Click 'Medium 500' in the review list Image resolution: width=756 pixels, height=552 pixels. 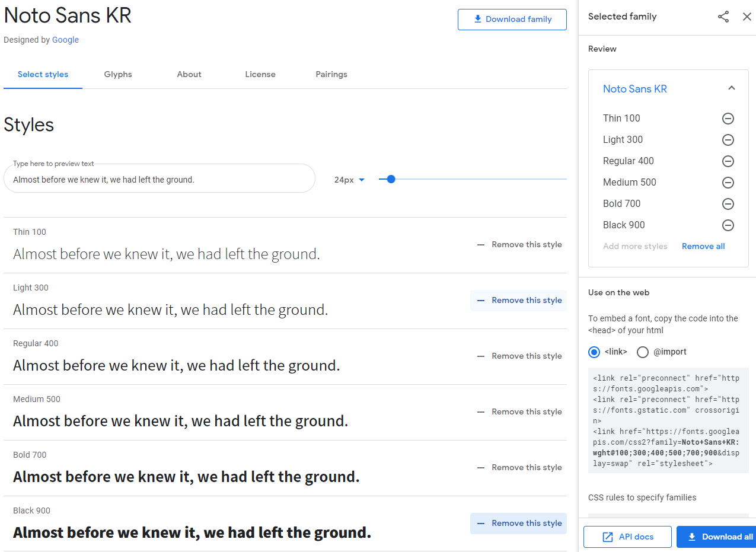pyautogui.click(x=630, y=183)
